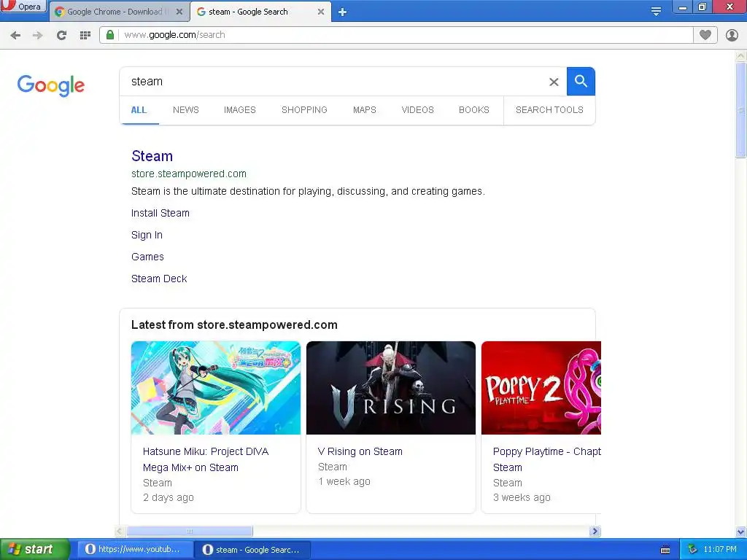747x560 pixels.
Task: Open the tab menu icon in the title bar
Action: [656, 12]
